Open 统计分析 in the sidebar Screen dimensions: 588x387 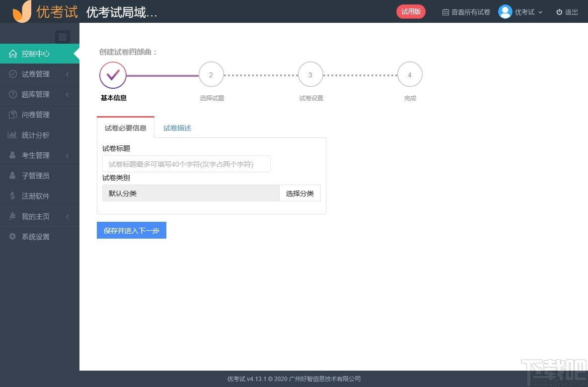click(40, 135)
